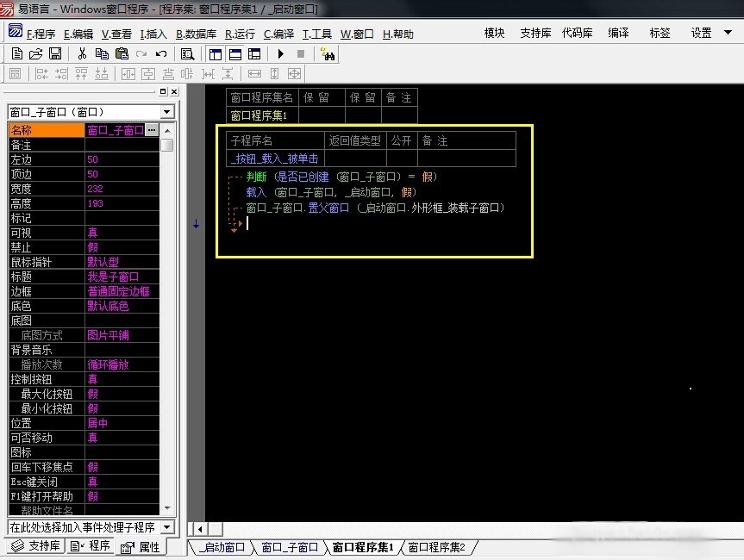Viewport: 744px width, 560px height.
Task: Click the ellipsis button in 名称 row
Action: pos(152,129)
